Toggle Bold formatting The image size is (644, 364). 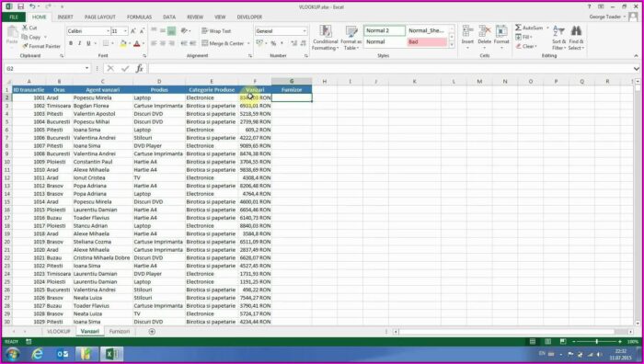click(x=71, y=43)
